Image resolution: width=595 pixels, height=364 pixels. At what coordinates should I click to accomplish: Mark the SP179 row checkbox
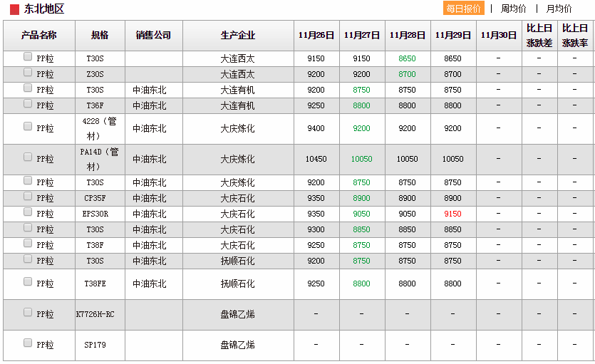28,343
